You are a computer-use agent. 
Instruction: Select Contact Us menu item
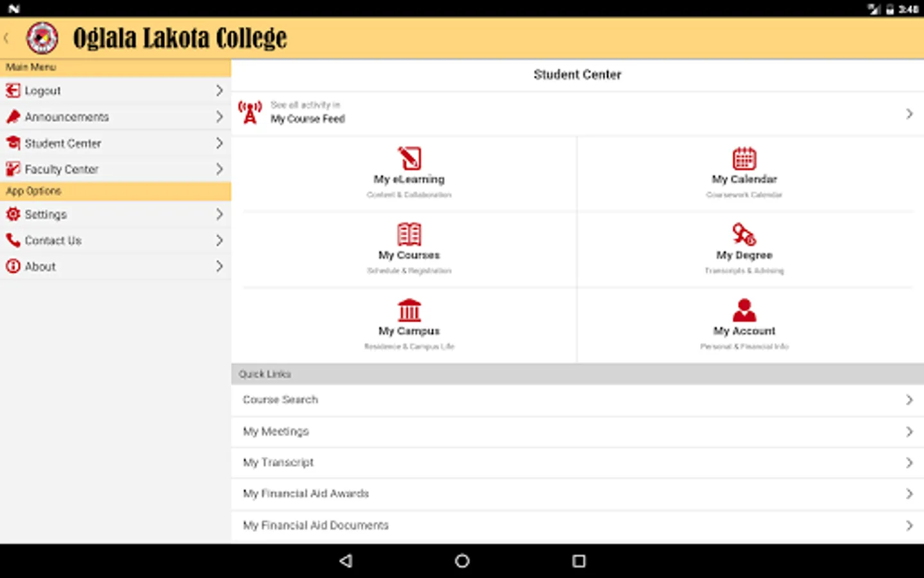point(116,240)
